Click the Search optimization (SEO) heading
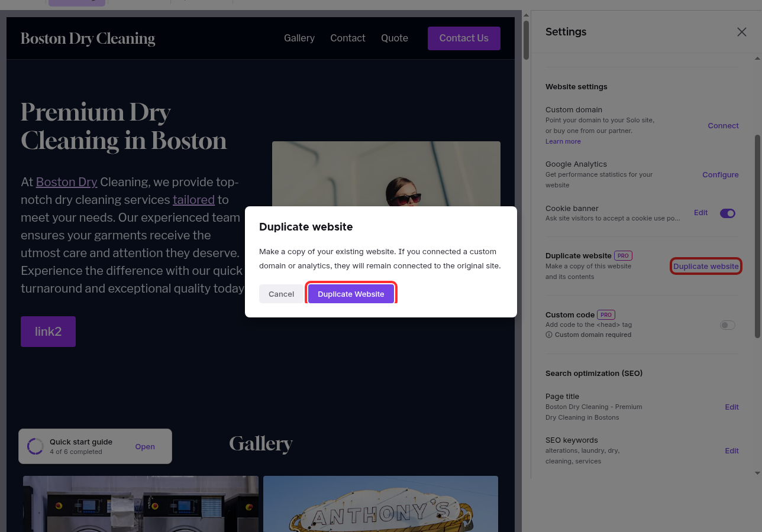 [x=594, y=374]
